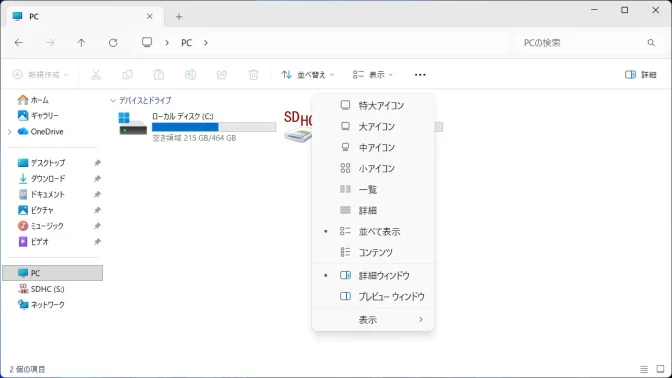Open ピクチャ in sidebar
Viewport: 672px width, 378px height.
(x=36, y=210)
